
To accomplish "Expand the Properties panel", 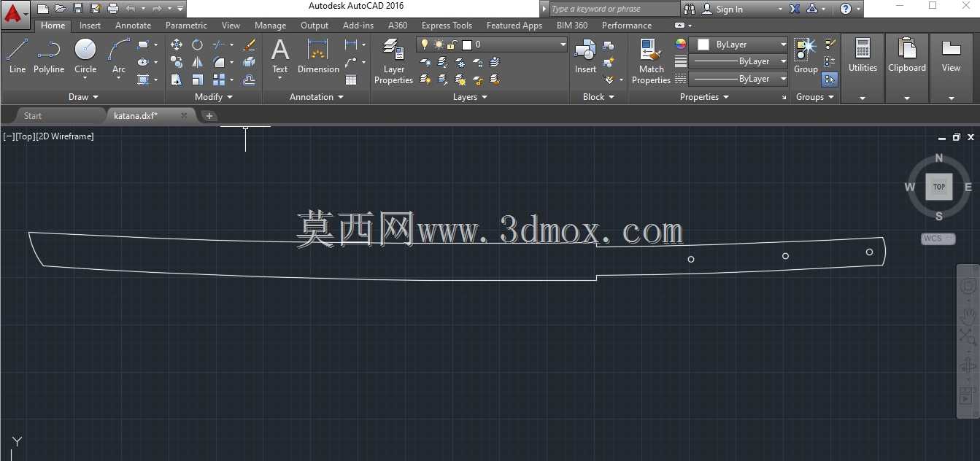I will point(704,97).
